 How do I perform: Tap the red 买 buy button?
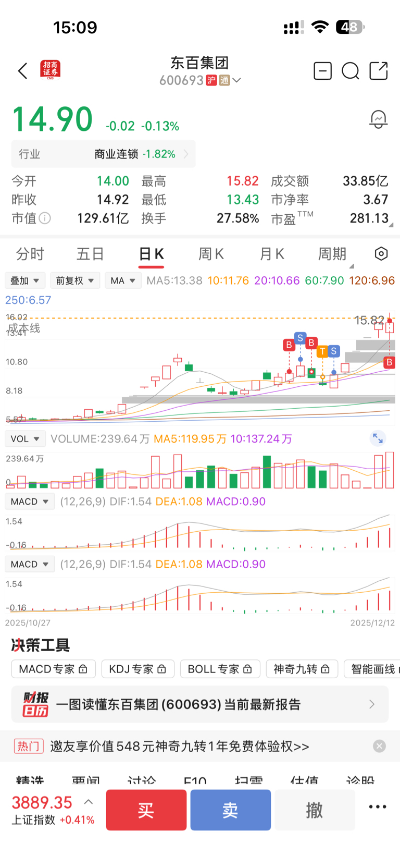tap(146, 810)
